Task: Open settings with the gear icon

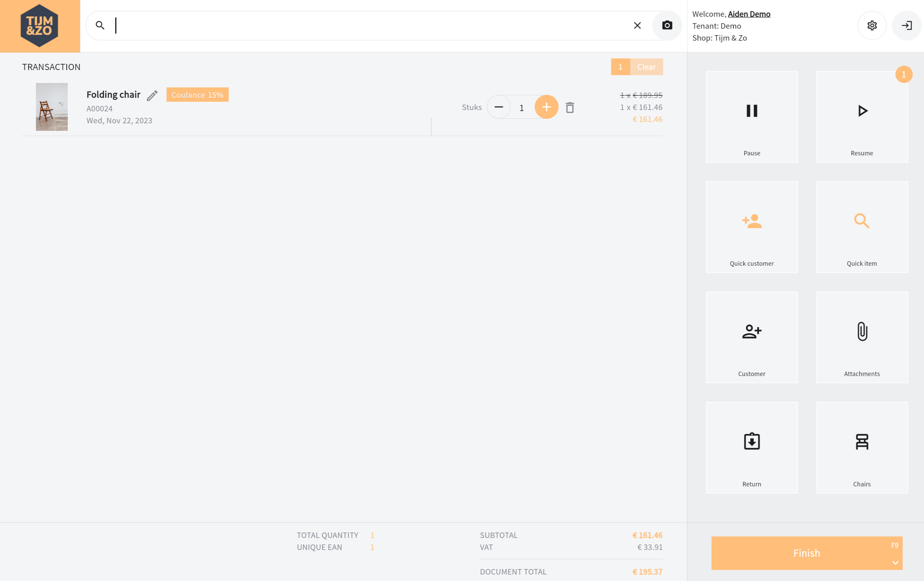Action: (x=872, y=25)
